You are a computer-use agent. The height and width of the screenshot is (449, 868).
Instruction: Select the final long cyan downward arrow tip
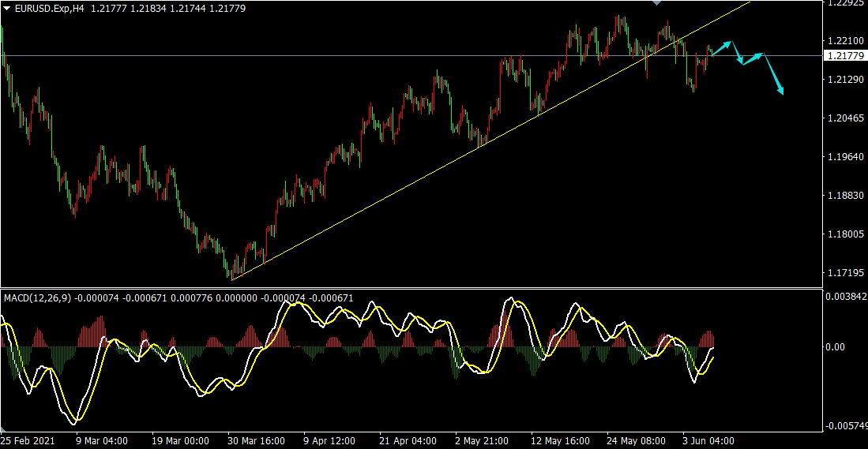pyautogui.click(x=782, y=93)
